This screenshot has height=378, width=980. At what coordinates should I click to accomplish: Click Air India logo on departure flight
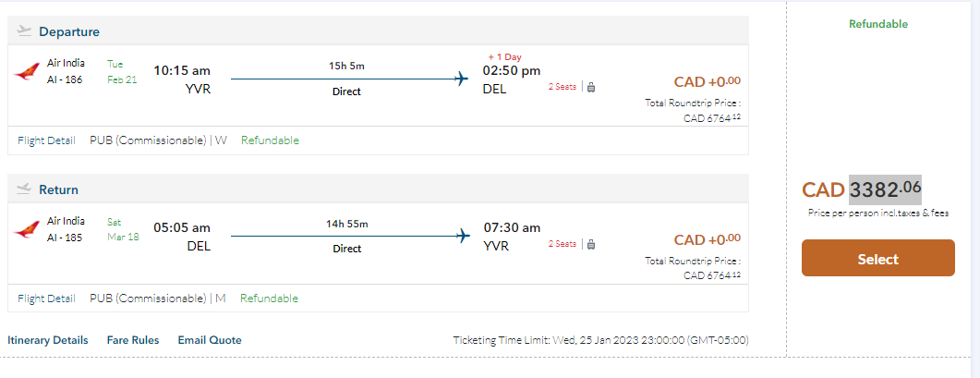(28, 71)
